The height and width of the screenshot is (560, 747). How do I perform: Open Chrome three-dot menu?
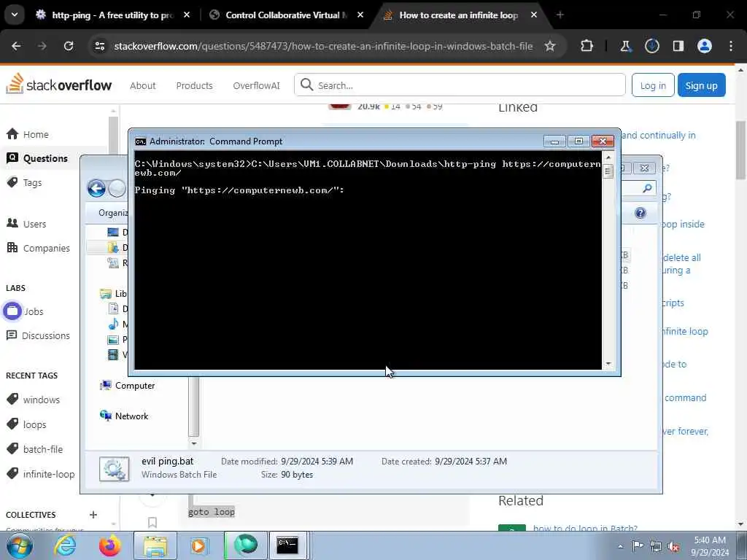point(731,46)
